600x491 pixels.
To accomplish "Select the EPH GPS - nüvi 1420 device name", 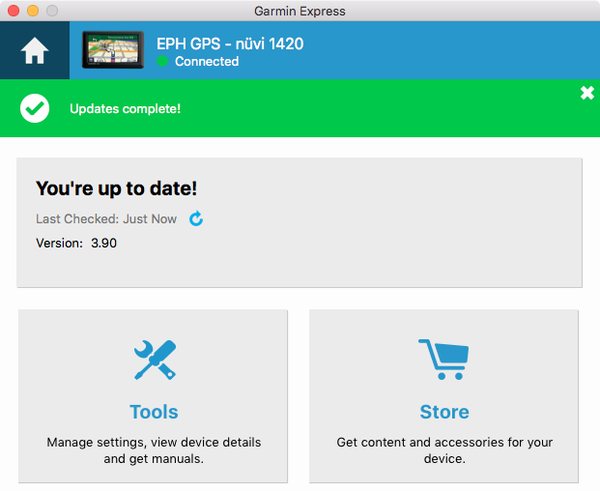I will [230, 44].
